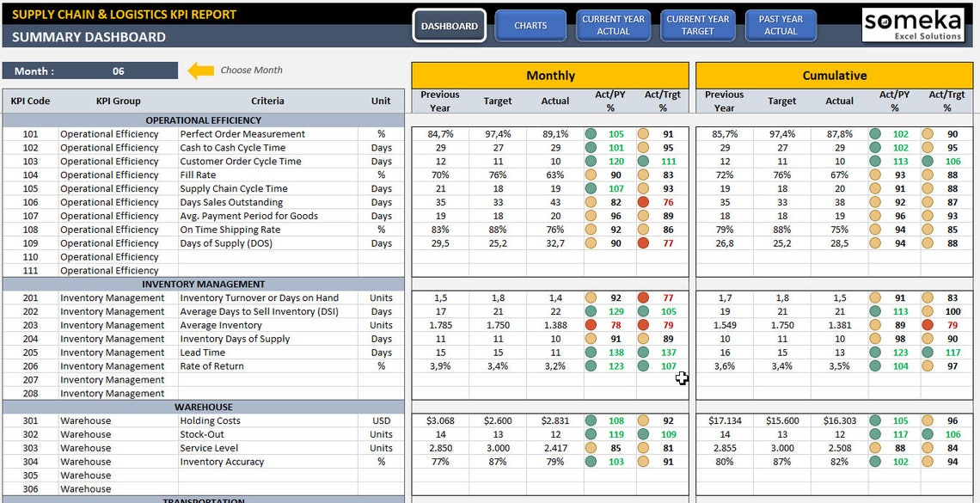Select the blank criteria cell in row 110

(267, 257)
